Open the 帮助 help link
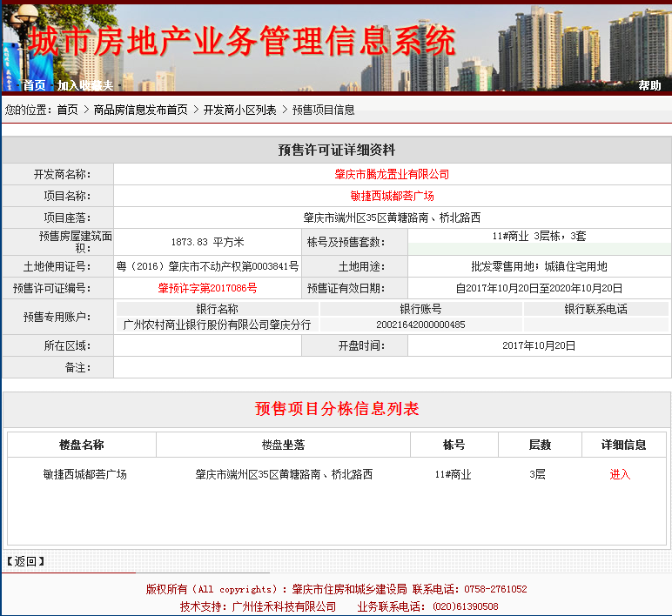672x616 pixels. pyautogui.click(x=649, y=85)
